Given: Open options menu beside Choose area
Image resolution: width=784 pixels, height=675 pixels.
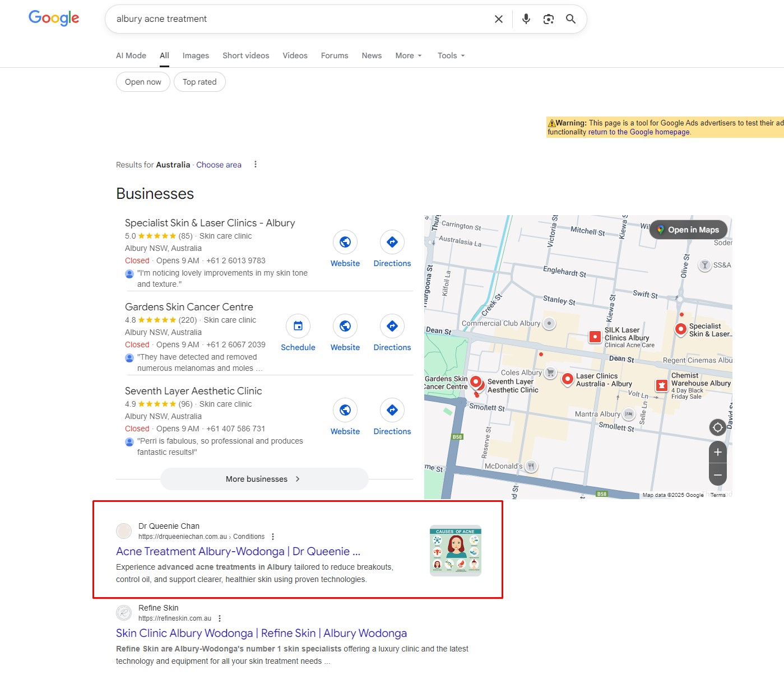Looking at the screenshot, I should click(256, 165).
